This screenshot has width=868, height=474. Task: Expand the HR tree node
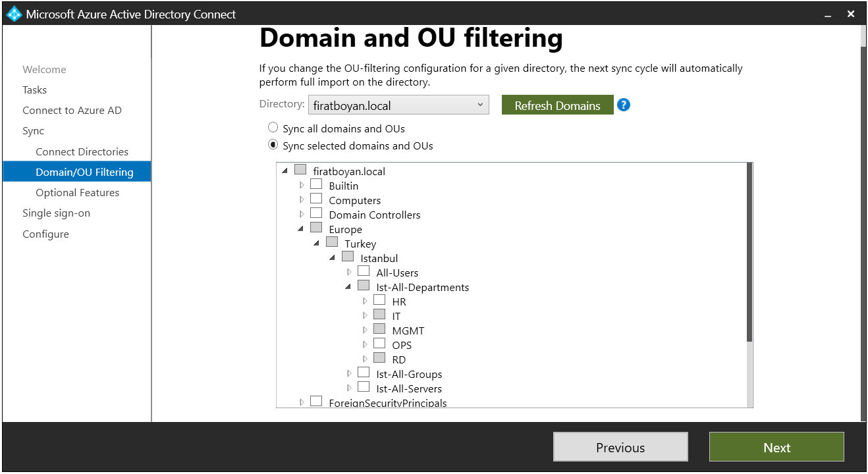coord(365,302)
